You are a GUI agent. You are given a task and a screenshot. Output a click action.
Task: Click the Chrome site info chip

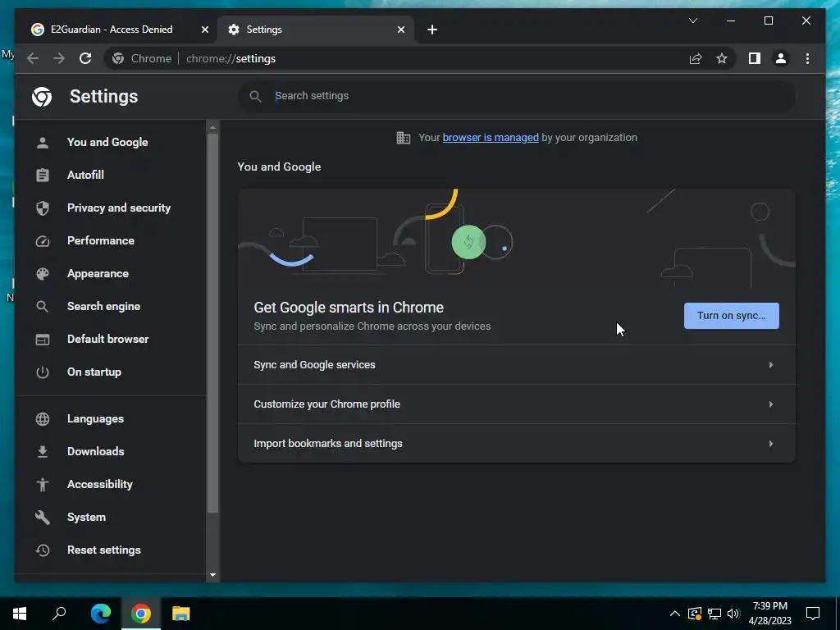coord(142,58)
